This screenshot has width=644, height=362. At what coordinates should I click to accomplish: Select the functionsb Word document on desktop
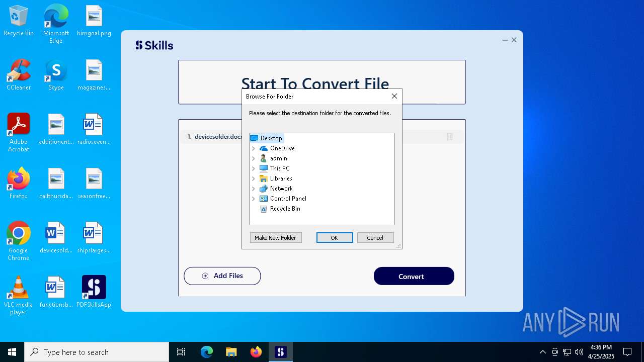(x=56, y=293)
